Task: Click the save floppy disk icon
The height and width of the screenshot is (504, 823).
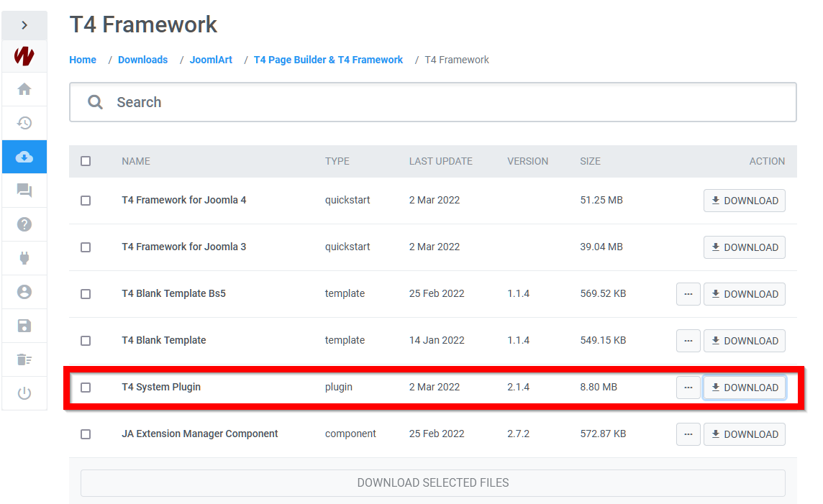Action: pos(24,326)
